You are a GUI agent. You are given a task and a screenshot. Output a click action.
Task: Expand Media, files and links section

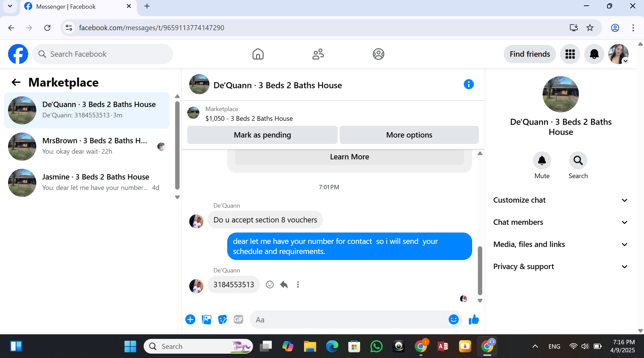pos(560,244)
